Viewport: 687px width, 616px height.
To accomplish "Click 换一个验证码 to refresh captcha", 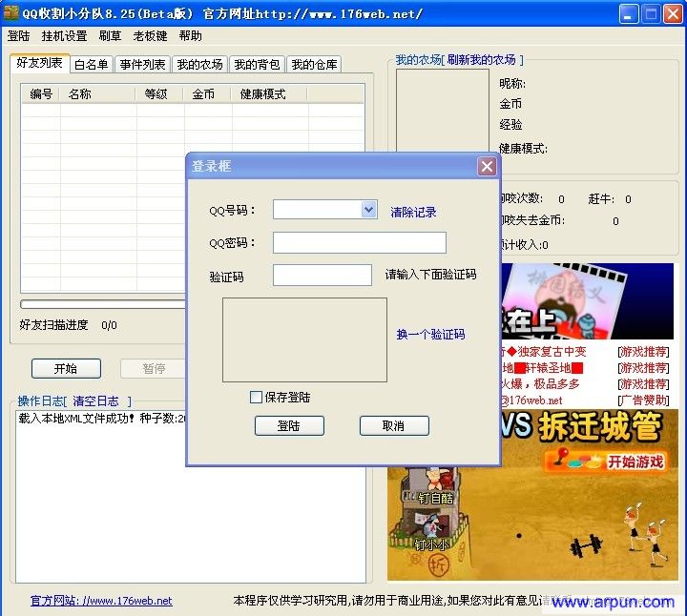I will pos(430,335).
